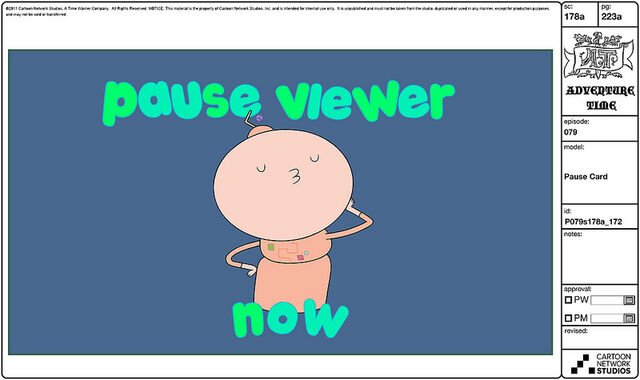Click the Cartoon Network Studios checkered logo
This screenshot has width=640, height=380.
(x=582, y=364)
